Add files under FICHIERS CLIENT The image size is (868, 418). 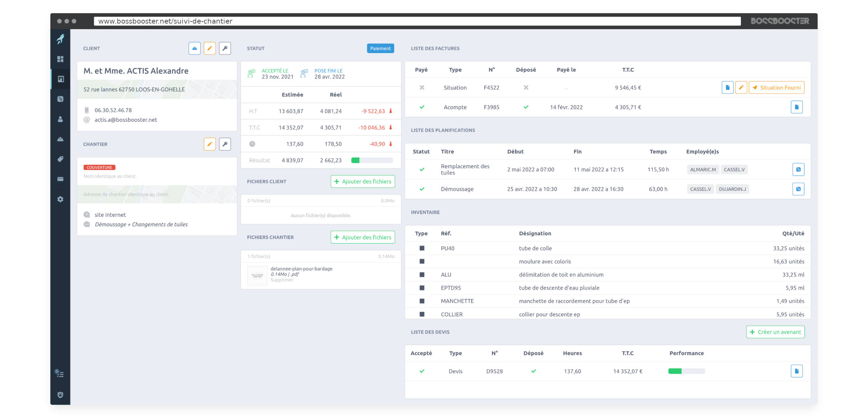363,181
